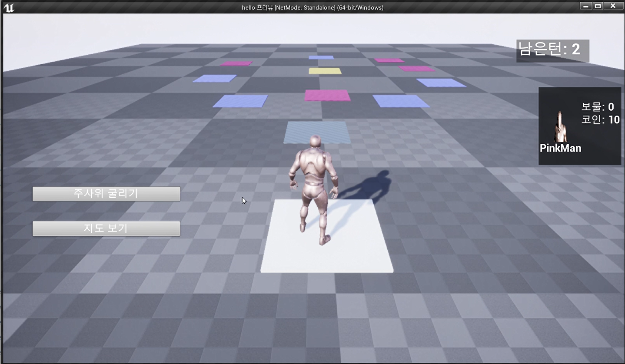Click the nearest blue tile on the right
Screen dimensions: 625x364
401,101
